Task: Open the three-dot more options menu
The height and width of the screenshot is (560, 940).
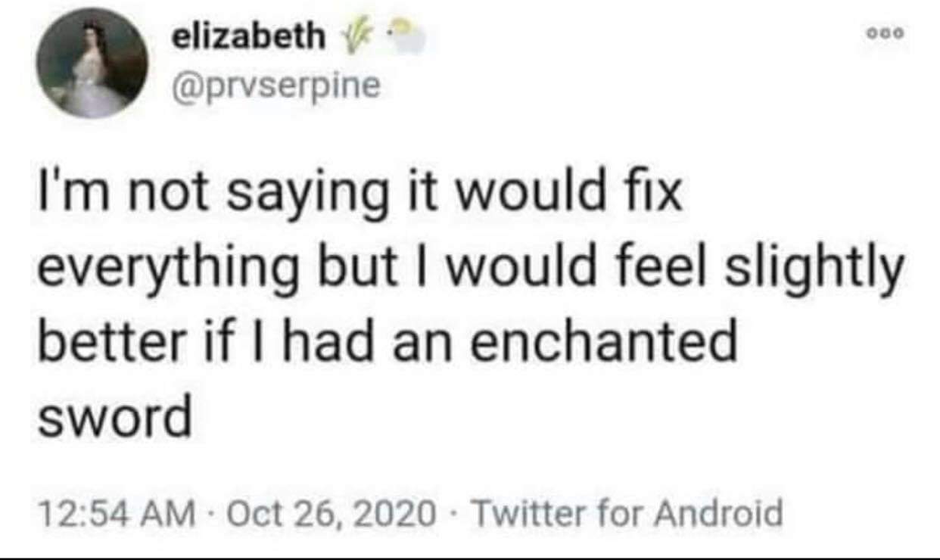Action: tap(892, 34)
